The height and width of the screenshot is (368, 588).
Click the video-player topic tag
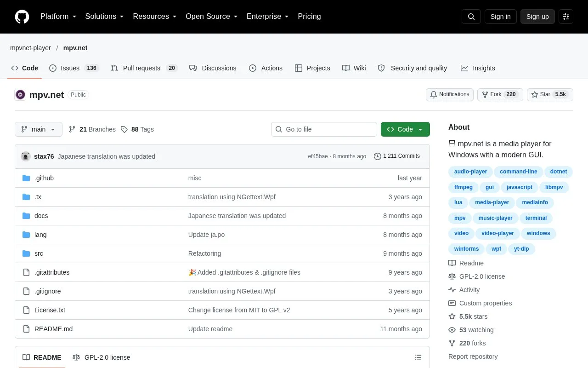pyautogui.click(x=498, y=233)
